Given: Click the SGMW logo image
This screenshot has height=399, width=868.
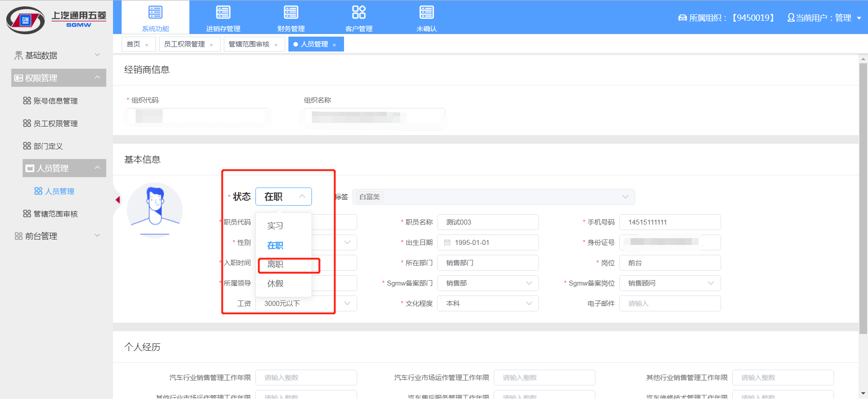Looking at the screenshot, I should [x=56, y=20].
